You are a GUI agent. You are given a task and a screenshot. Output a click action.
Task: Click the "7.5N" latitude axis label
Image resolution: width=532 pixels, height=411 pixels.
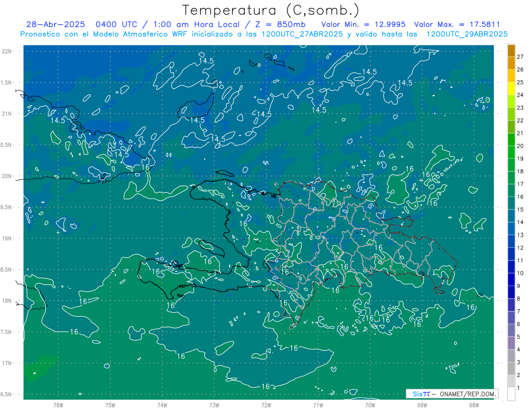[6, 332]
